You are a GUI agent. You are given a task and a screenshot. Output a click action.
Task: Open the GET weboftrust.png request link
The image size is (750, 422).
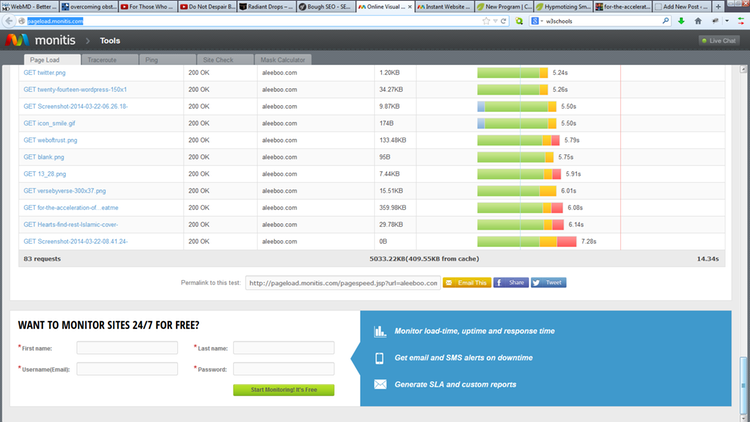tap(50, 140)
